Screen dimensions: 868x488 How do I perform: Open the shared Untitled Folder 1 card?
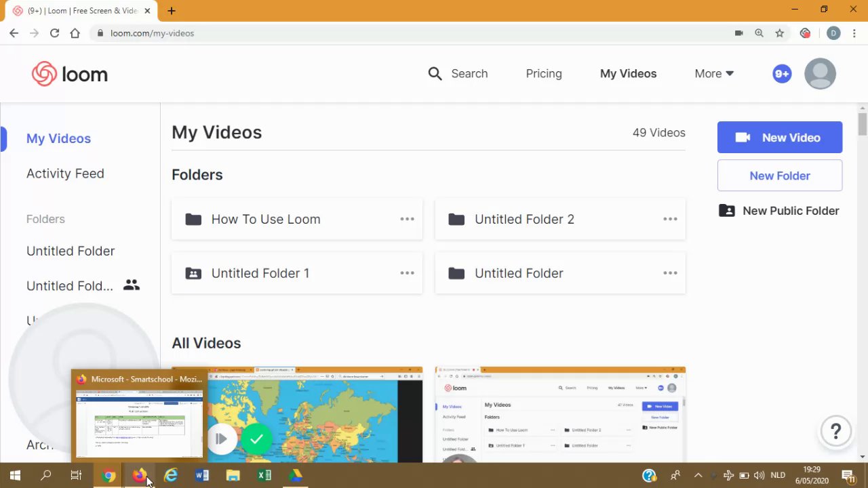(x=297, y=273)
